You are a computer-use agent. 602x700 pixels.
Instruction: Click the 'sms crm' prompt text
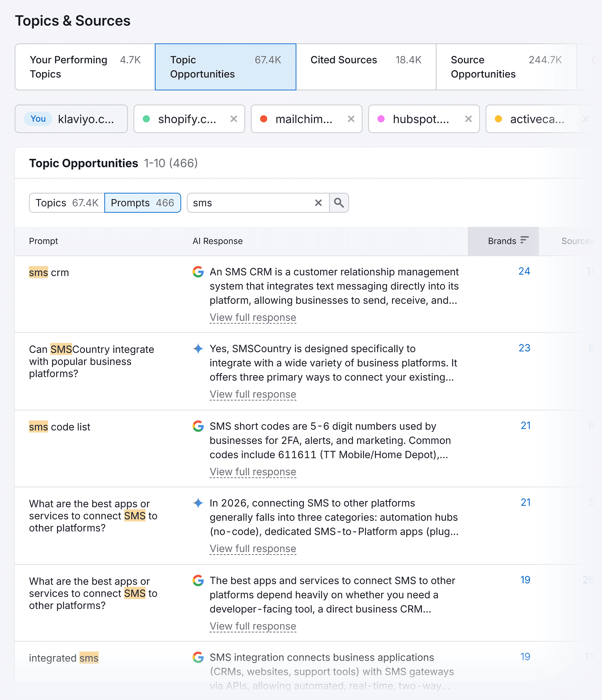pos(49,273)
